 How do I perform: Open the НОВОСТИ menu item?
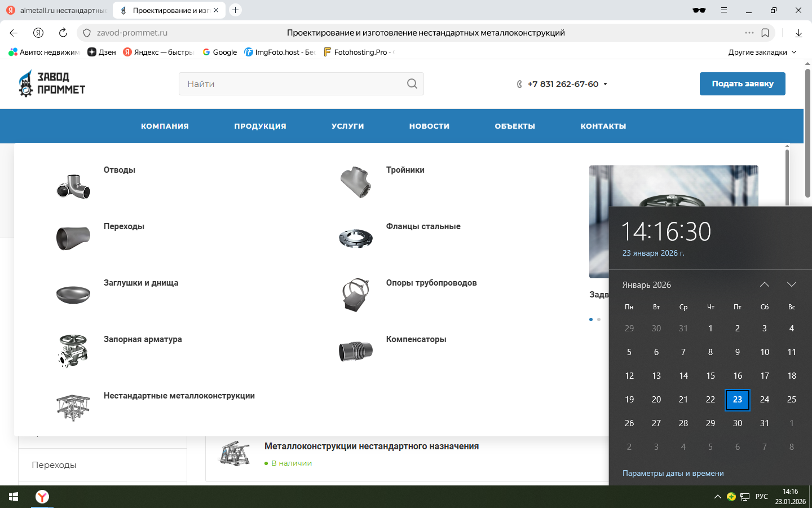click(430, 126)
